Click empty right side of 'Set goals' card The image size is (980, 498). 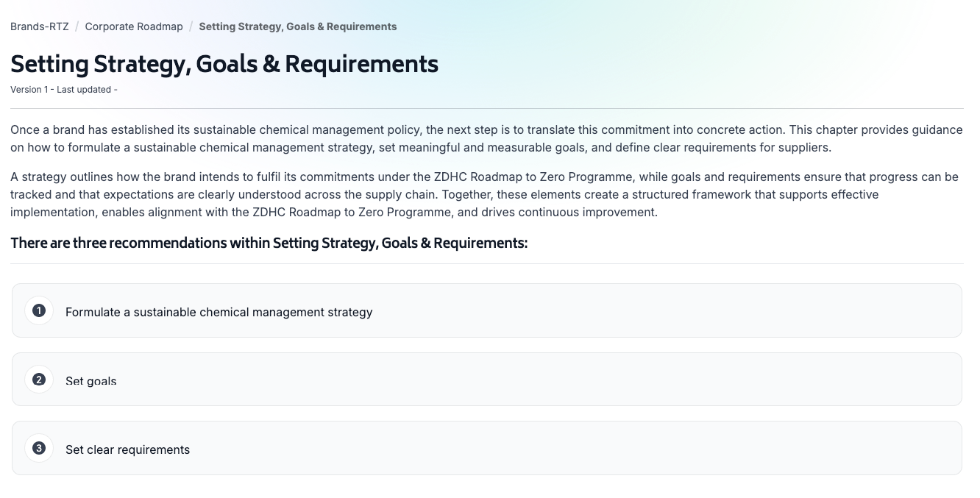(736, 380)
